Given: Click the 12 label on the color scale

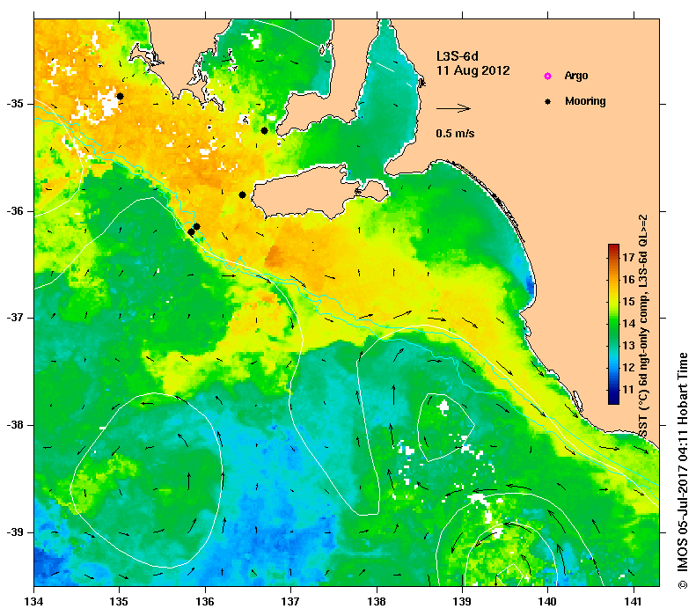Looking at the screenshot, I should tap(628, 368).
